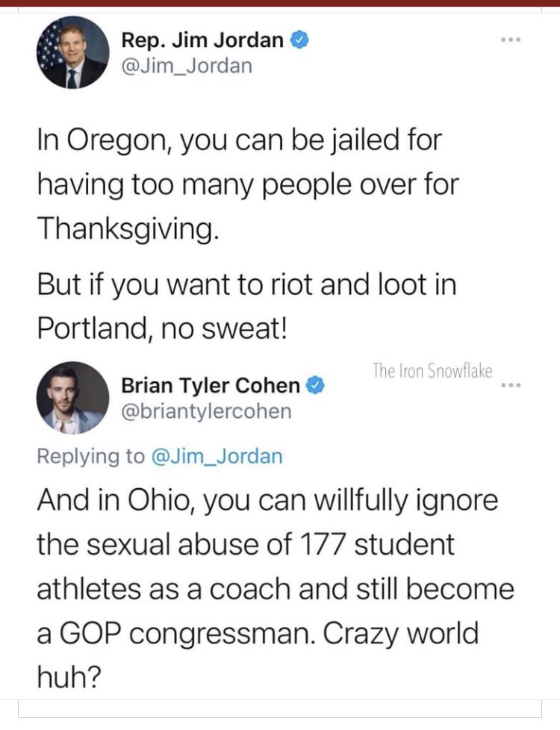Click the "Replying to" label

pos(91,456)
